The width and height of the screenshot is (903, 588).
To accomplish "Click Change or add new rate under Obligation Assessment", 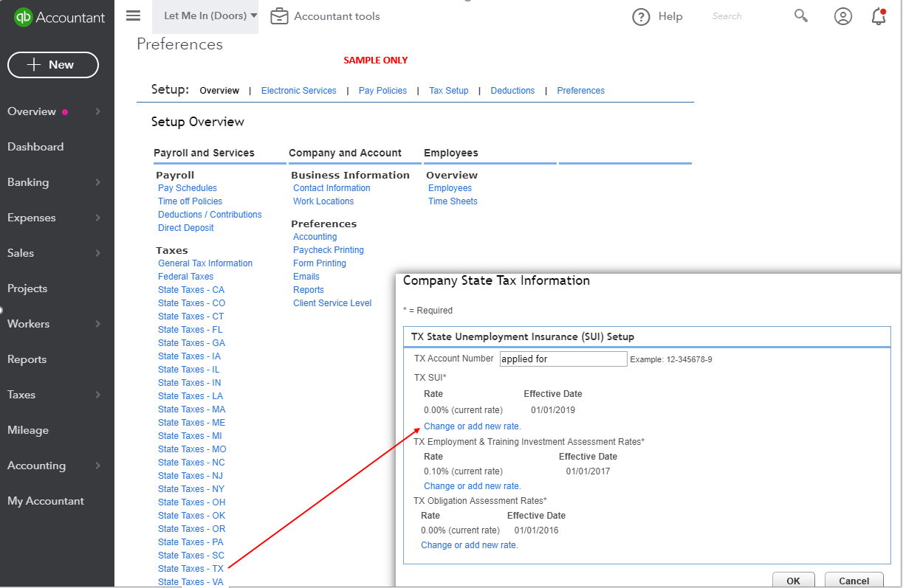I will [x=470, y=545].
